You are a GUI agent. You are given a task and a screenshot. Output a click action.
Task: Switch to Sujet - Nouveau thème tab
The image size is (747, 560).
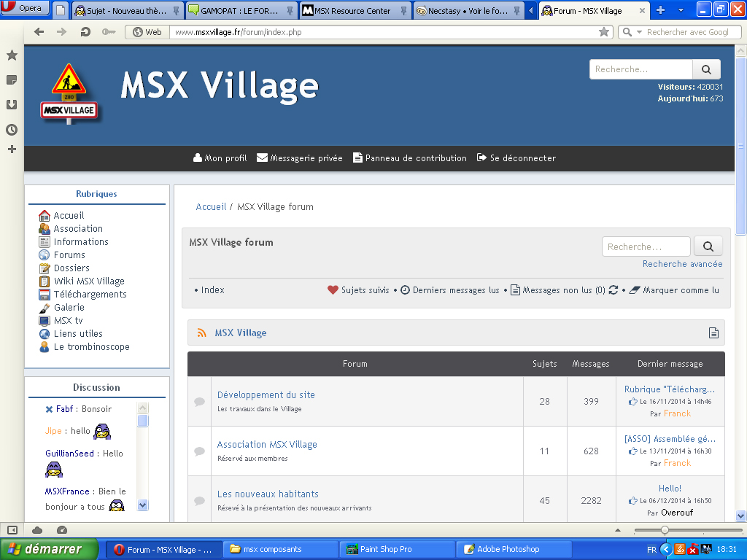tap(127, 10)
